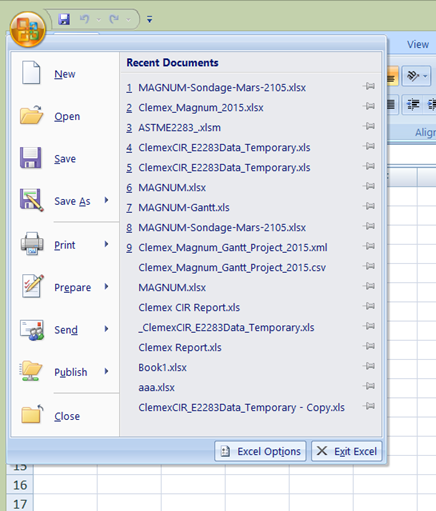Pin MAGNUM-Gantt.xls to the recent list

click(x=369, y=206)
